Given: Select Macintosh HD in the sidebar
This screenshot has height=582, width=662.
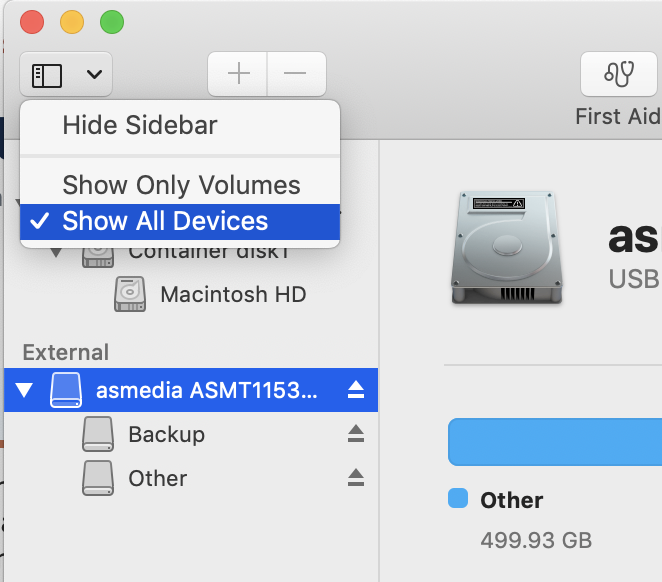Looking at the screenshot, I should [232, 295].
